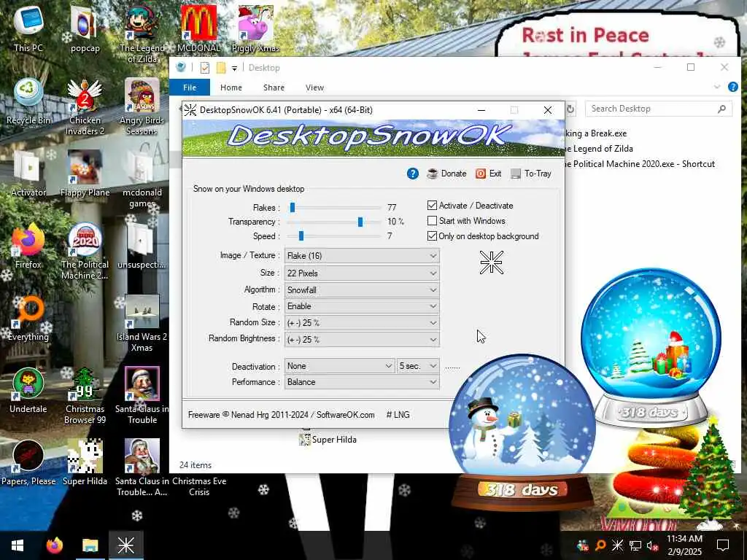Select Firefox desktop icon

(x=28, y=245)
